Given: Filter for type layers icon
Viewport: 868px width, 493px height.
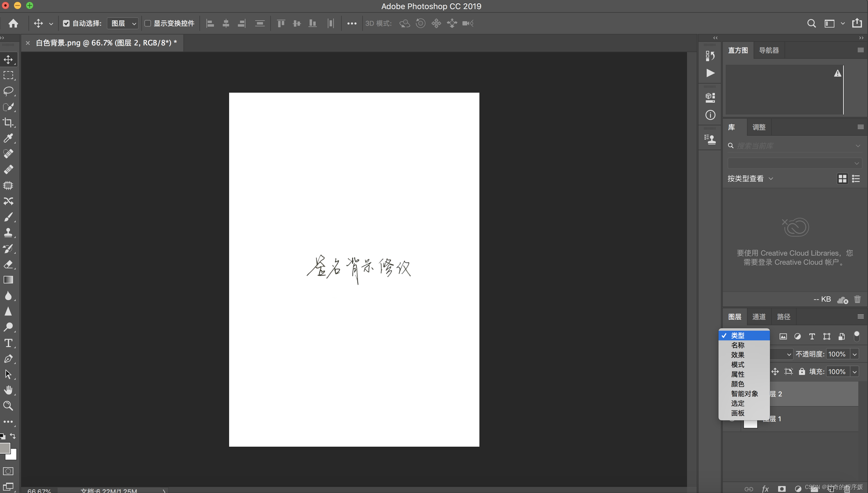Looking at the screenshot, I should click(812, 336).
